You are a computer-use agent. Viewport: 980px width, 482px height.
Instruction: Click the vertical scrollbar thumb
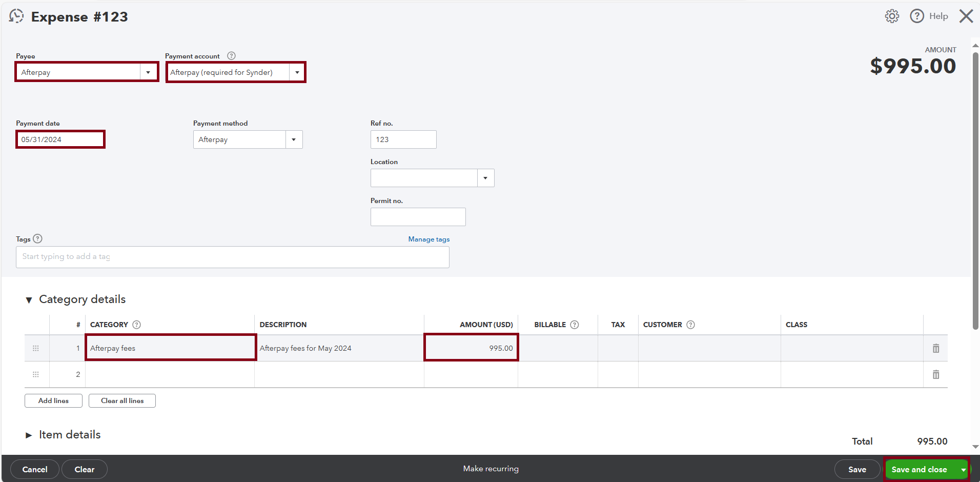[x=975, y=190]
